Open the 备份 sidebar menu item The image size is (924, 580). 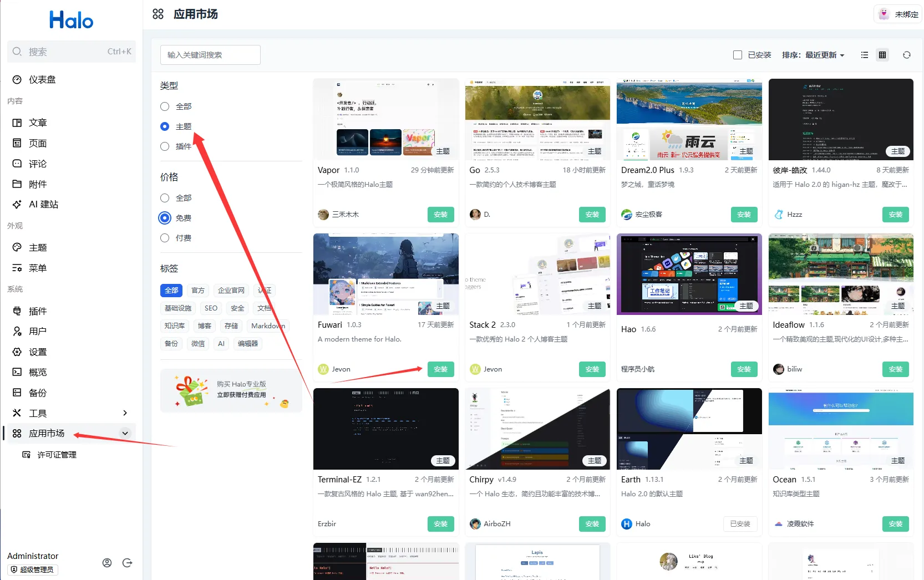click(x=38, y=393)
